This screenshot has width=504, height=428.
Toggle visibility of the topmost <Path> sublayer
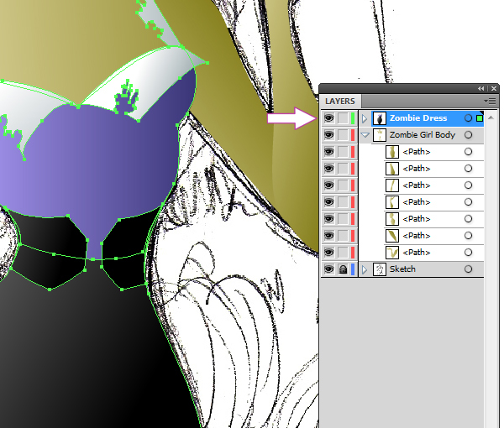coord(328,152)
